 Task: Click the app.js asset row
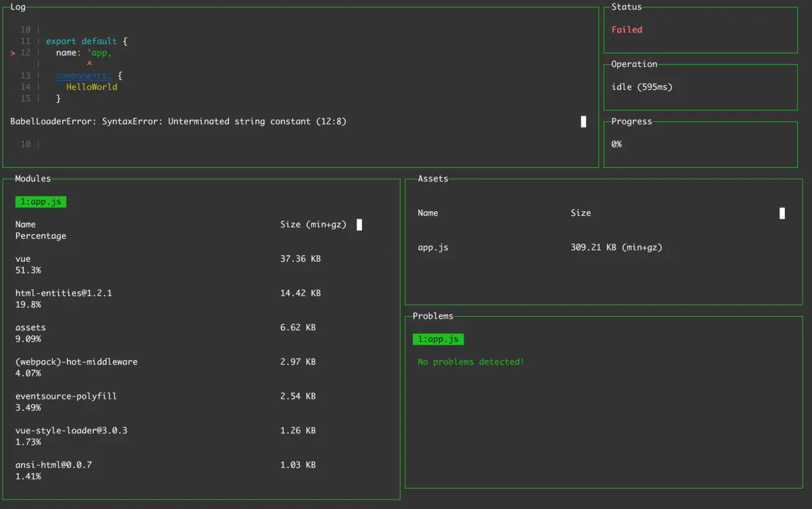pyautogui.click(x=540, y=247)
